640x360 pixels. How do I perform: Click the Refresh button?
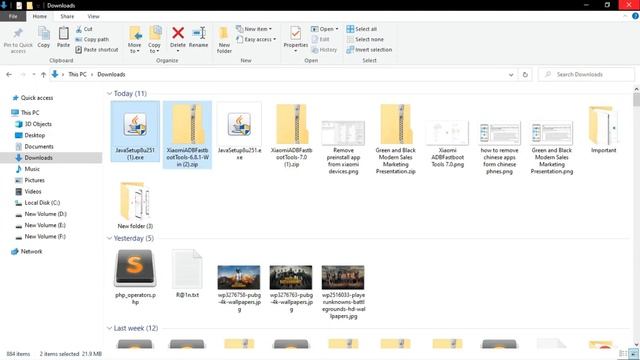[525, 75]
